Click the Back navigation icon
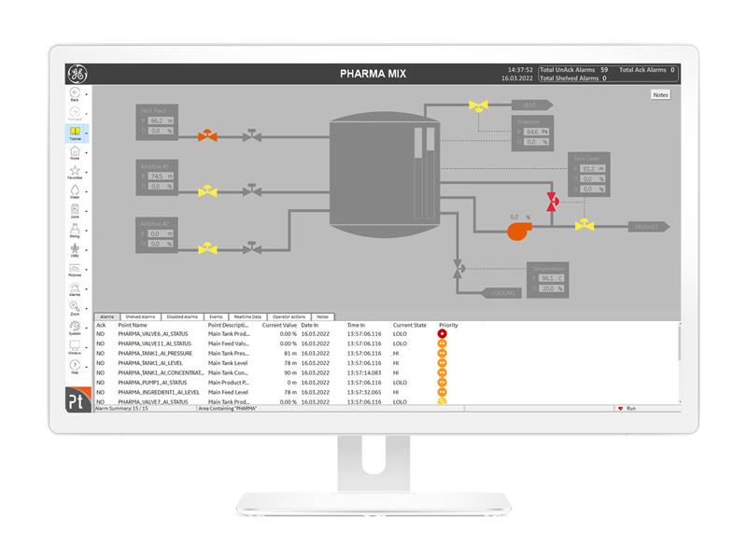The image size is (747, 560). tap(75, 92)
